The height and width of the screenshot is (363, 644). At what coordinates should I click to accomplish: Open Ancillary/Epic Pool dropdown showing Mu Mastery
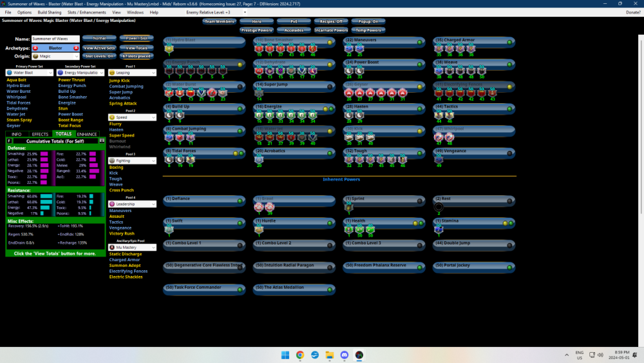[132, 248]
